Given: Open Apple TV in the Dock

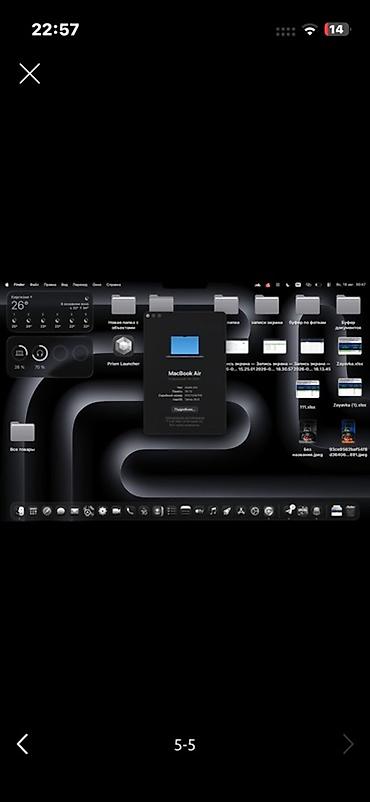Looking at the screenshot, I should (x=200, y=510).
